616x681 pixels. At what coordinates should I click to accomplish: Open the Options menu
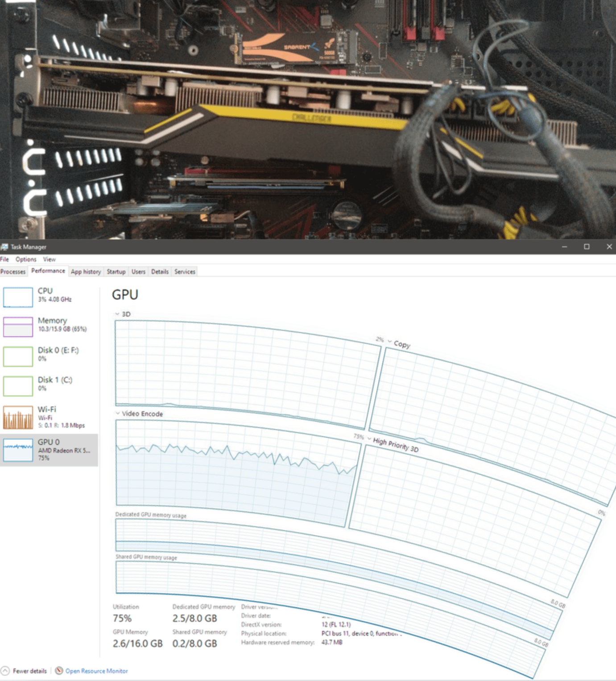pos(26,259)
